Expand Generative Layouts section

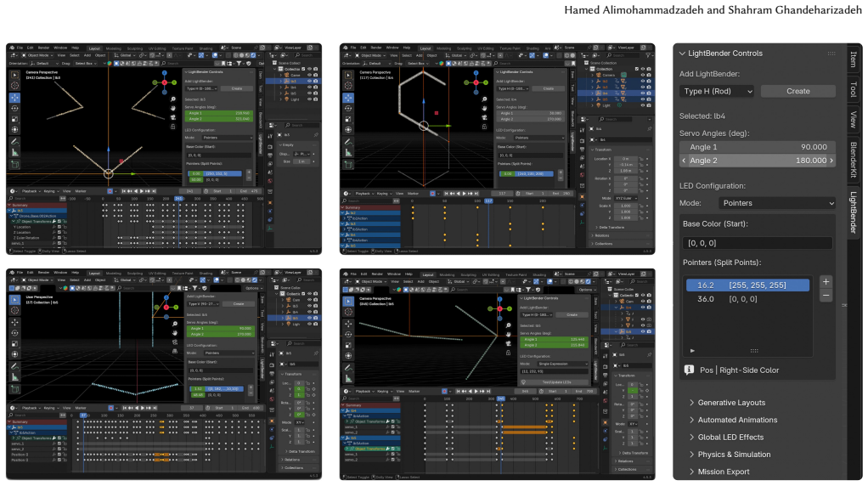click(x=731, y=403)
